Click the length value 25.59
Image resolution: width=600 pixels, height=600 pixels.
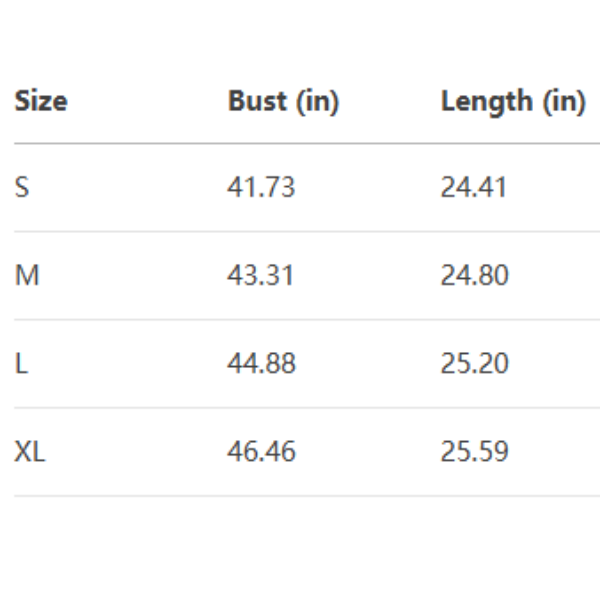tap(474, 451)
